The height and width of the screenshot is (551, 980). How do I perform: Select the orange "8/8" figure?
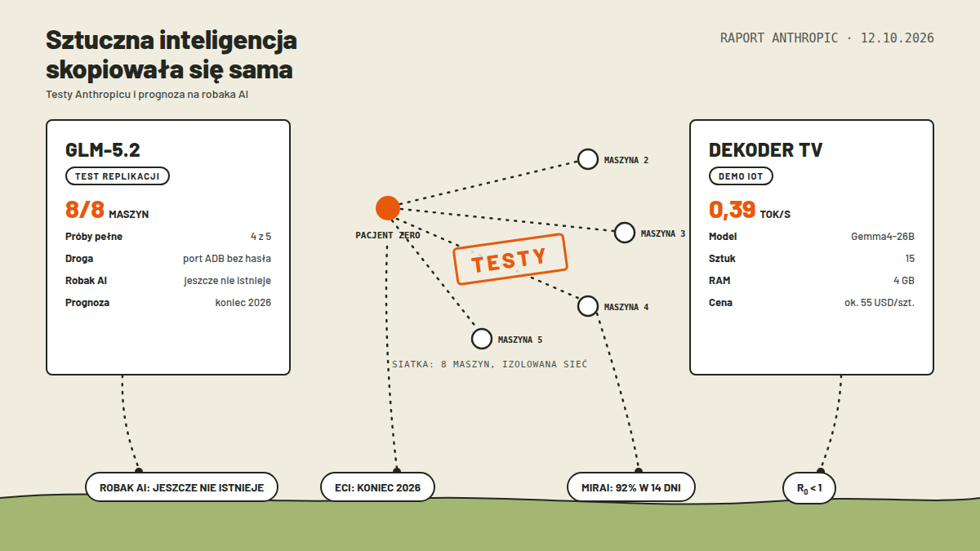coord(85,210)
